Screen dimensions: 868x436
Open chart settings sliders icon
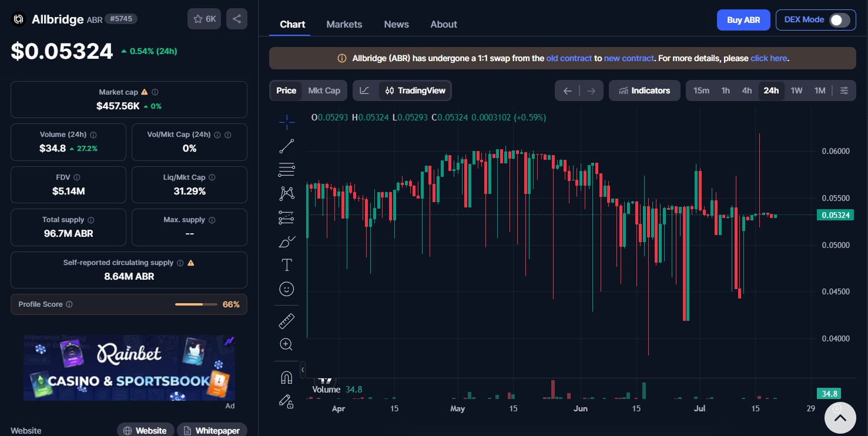coord(844,90)
